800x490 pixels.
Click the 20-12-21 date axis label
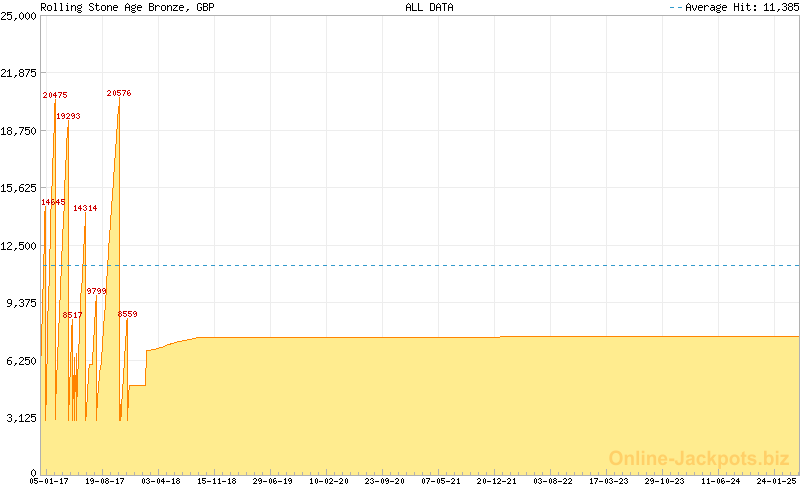[496, 481]
